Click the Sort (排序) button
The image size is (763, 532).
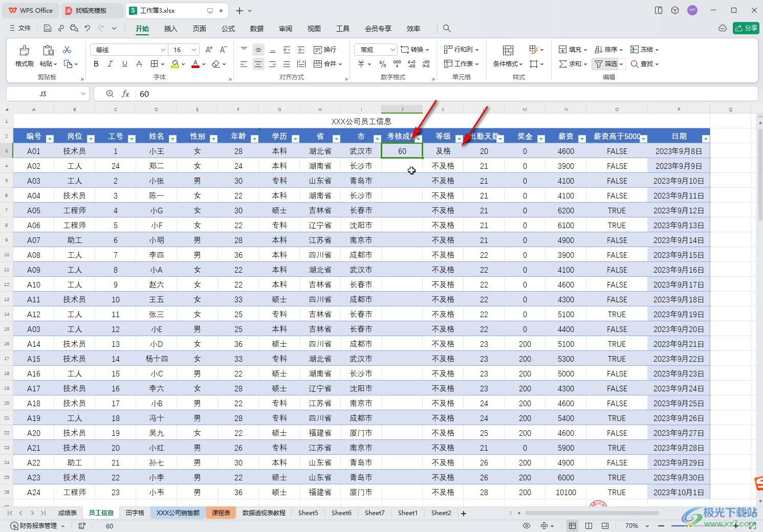tap(608, 50)
